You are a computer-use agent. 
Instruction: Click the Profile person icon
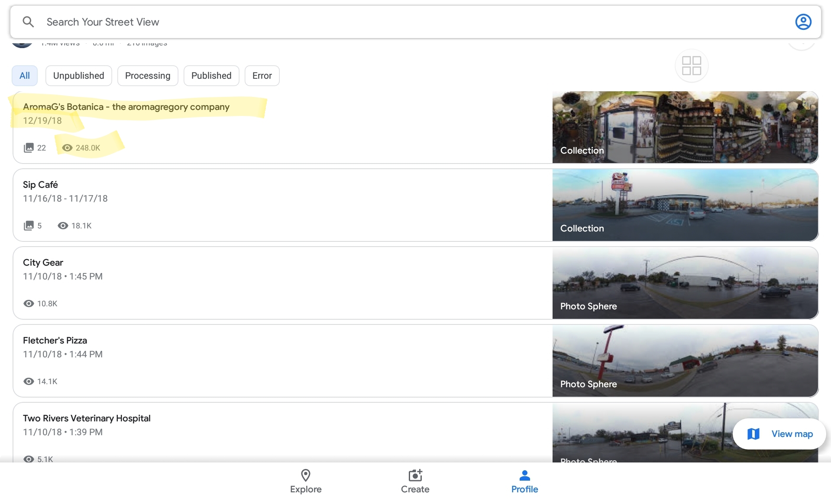pos(525,475)
